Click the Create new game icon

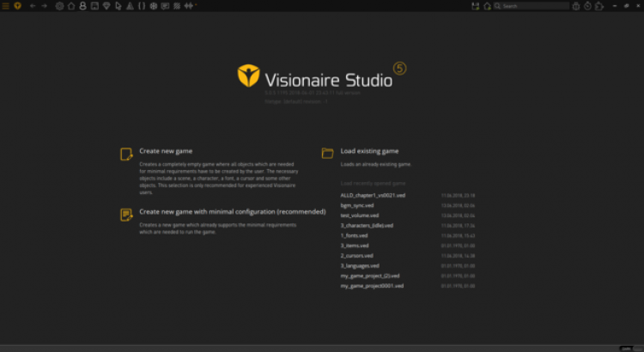tap(126, 154)
